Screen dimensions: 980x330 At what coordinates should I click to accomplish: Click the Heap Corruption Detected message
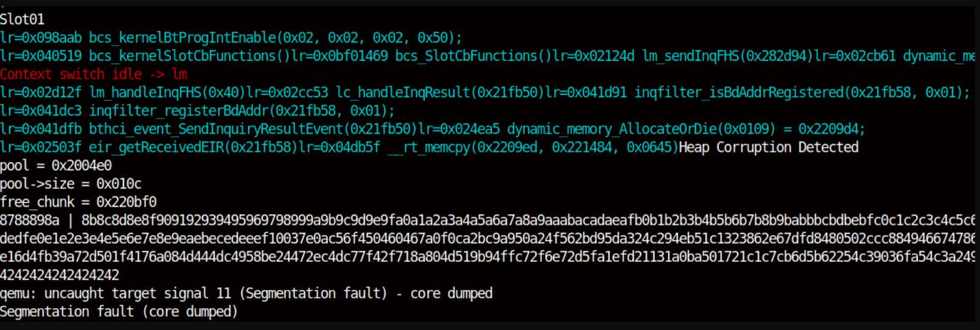click(x=769, y=147)
